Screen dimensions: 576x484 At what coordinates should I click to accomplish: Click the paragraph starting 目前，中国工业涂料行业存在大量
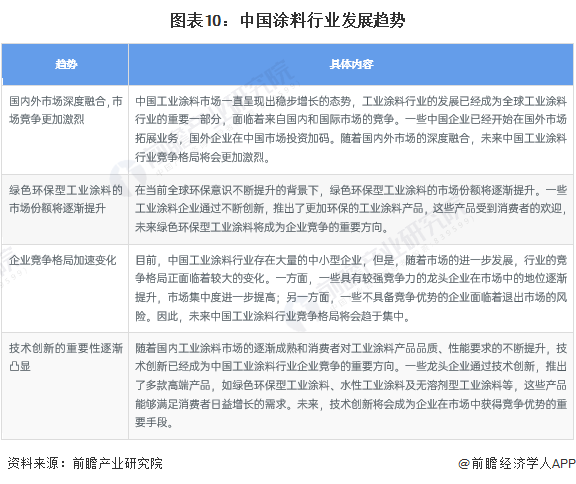pos(351,288)
